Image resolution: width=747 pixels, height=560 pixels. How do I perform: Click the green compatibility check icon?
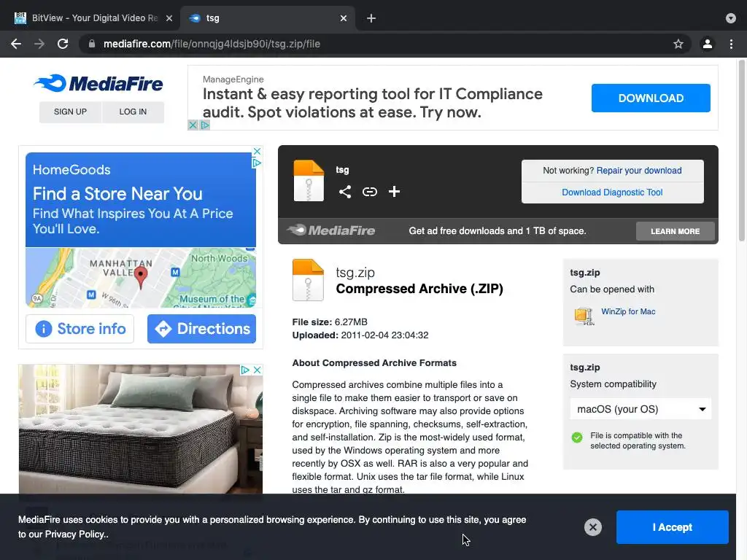[577, 437]
